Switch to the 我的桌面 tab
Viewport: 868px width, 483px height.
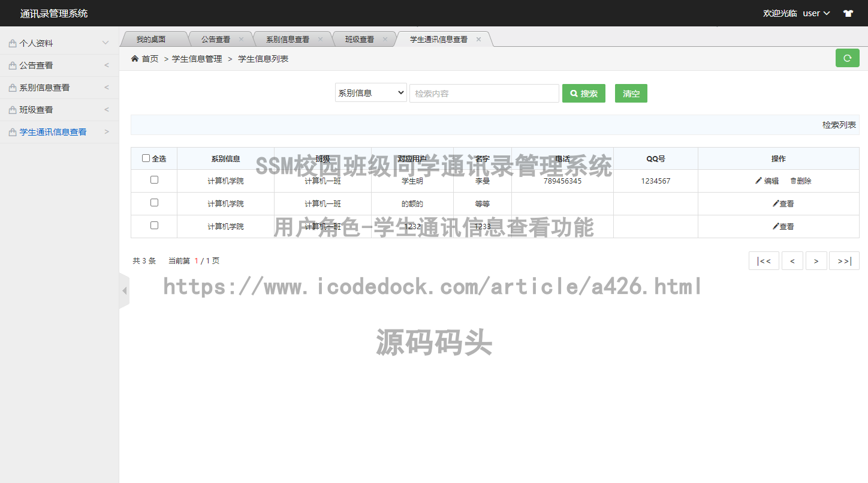click(153, 38)
